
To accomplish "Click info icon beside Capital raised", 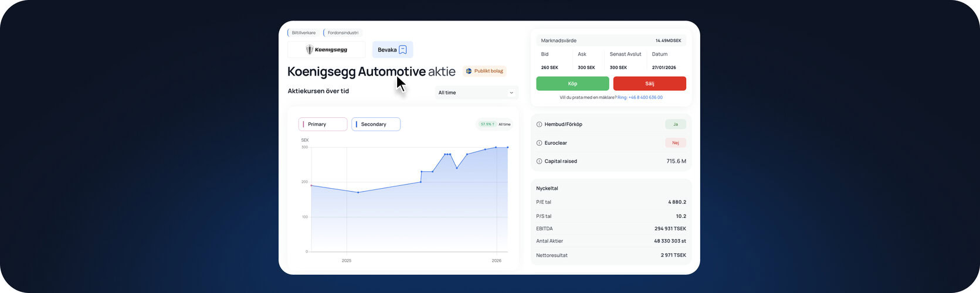I will pyautogui.click(x=539, y=161).
